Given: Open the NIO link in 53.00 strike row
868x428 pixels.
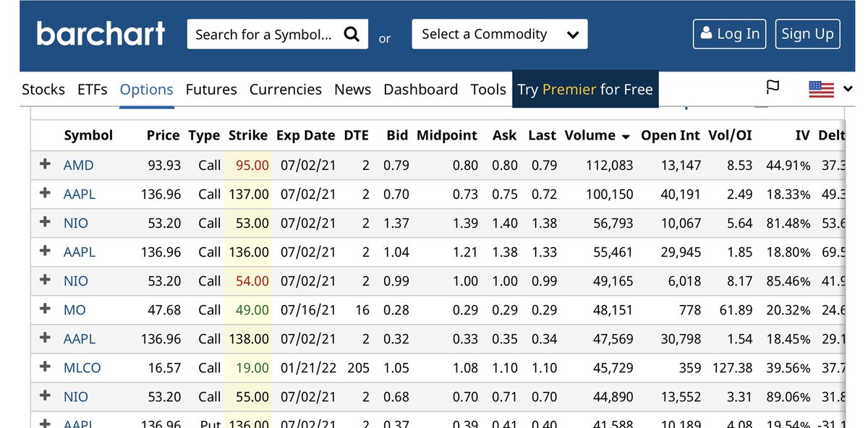Looking at the screenshot, I should (76, 223).
